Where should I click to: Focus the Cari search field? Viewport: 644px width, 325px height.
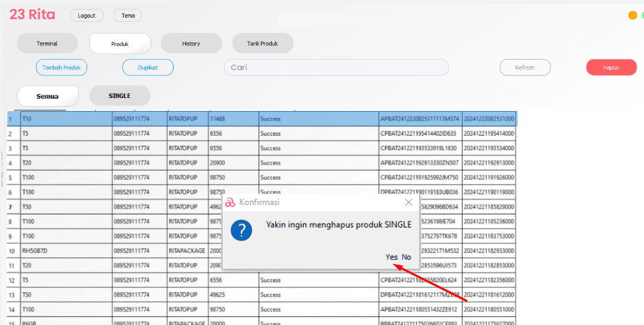tap(336, 67)
